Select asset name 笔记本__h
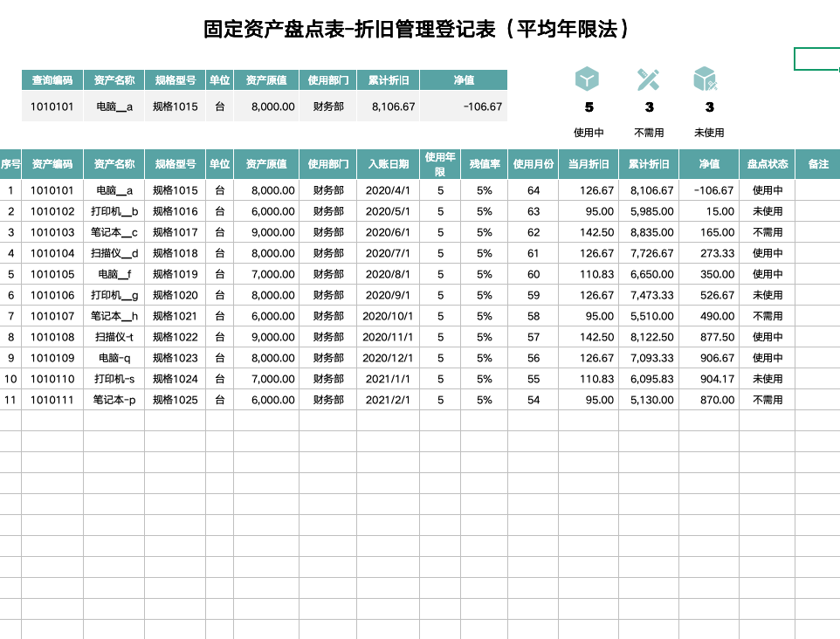Image resolution: width=840 pixels, height=639 pixels. click(x=114, y=316)
